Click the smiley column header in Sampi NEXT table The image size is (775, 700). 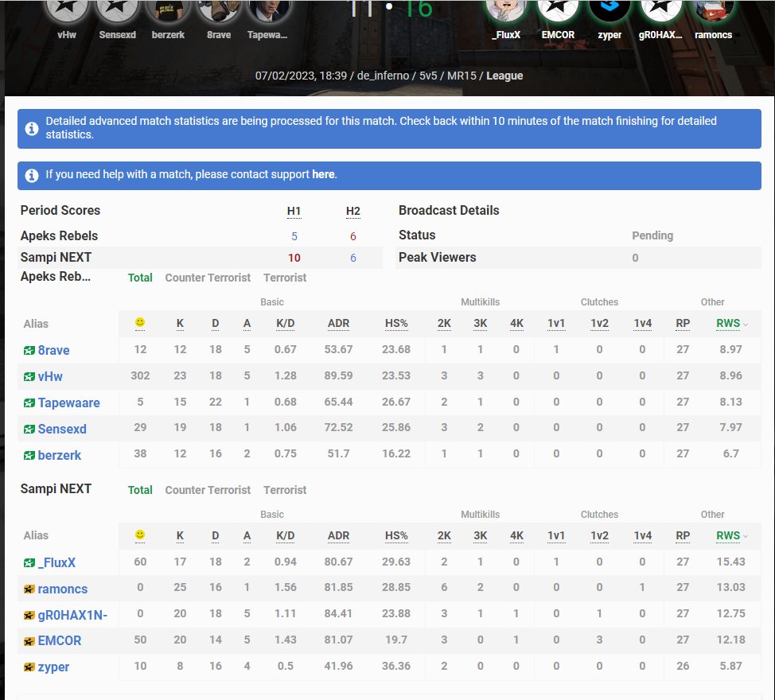(x=139, y=535)
